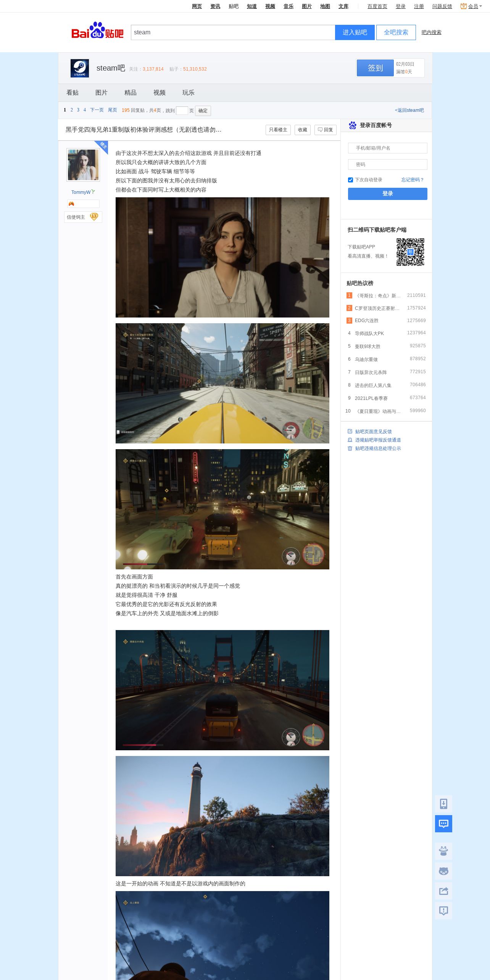
Task: Click the magic hat rabbit floating icon
Action: click(443, 851)
